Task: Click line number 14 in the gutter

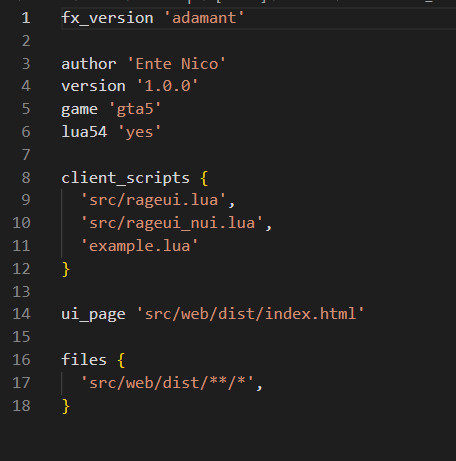Action: (x=21, y=314)
